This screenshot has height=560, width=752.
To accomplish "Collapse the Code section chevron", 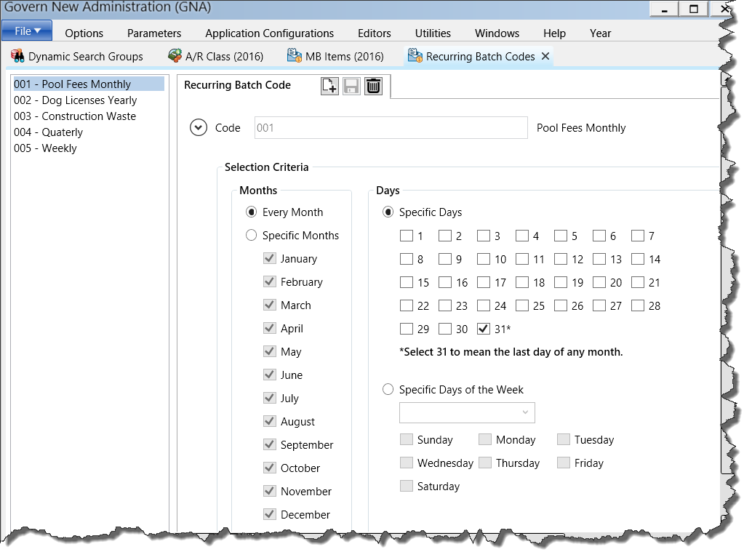I will coord(199,128).
